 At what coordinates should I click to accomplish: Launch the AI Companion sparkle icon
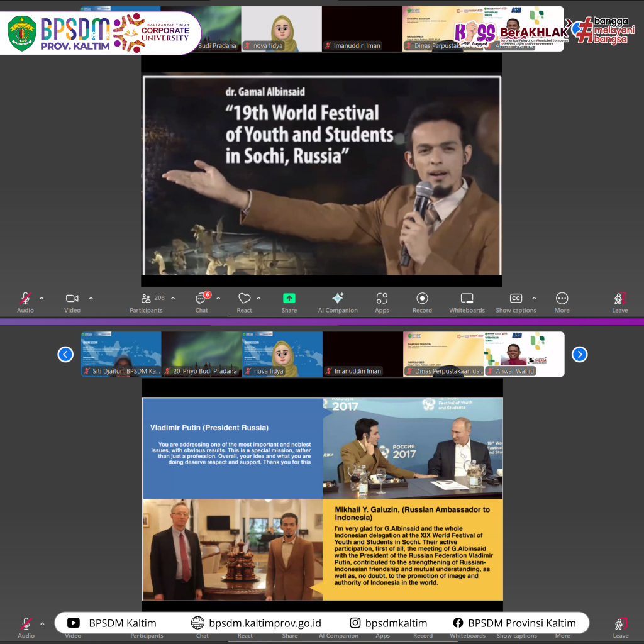coord(338,303)
